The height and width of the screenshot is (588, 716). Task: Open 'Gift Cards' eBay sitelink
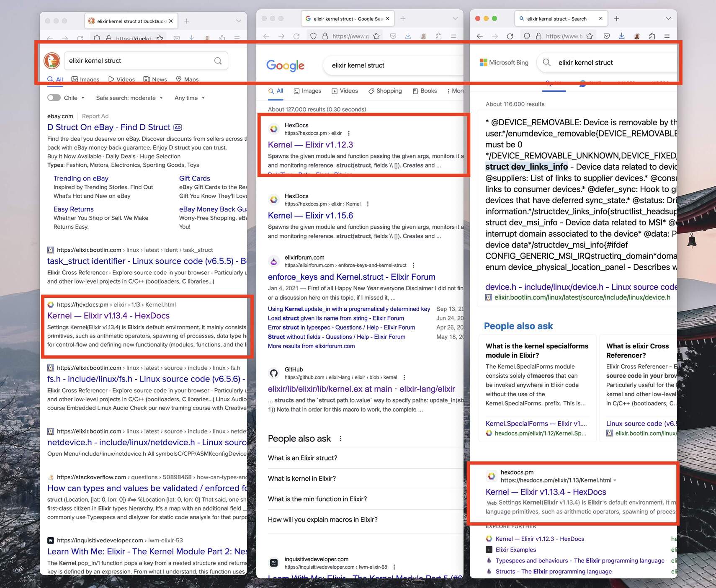[194, 178]
